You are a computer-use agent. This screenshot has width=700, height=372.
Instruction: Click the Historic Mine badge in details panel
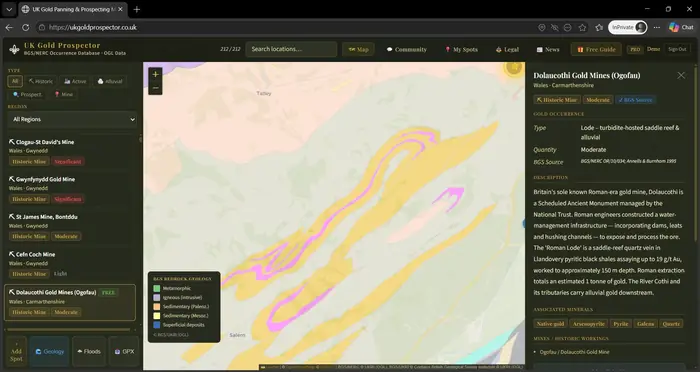click(557, 100)
